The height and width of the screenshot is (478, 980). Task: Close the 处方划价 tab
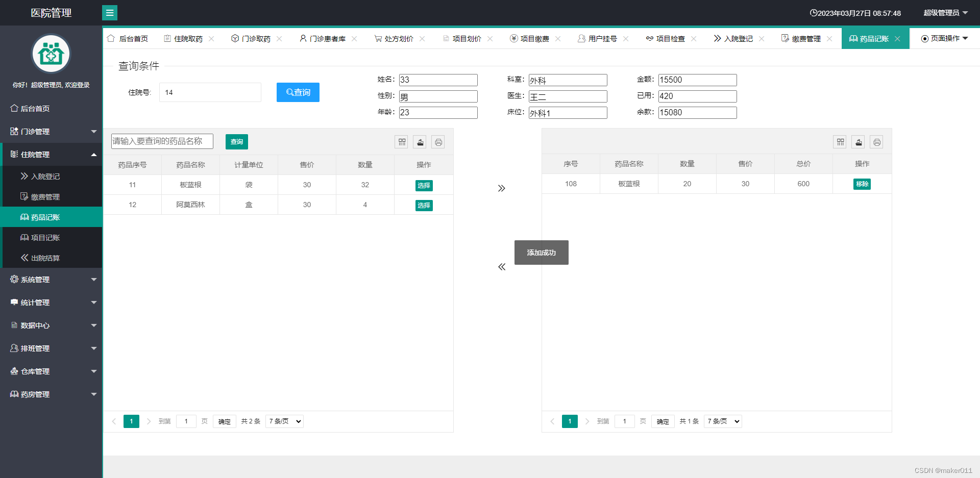tap(422, 39)
